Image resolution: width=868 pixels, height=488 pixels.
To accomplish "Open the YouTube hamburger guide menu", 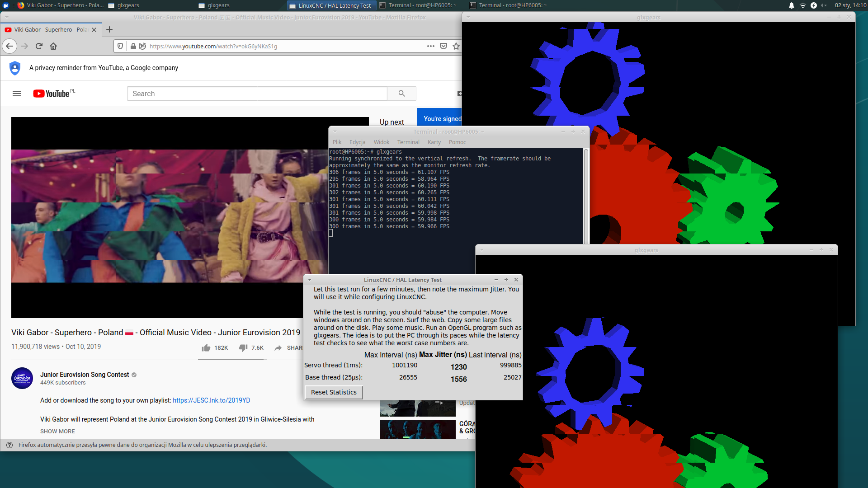I will pyautogui.click(x=17, y=94).
